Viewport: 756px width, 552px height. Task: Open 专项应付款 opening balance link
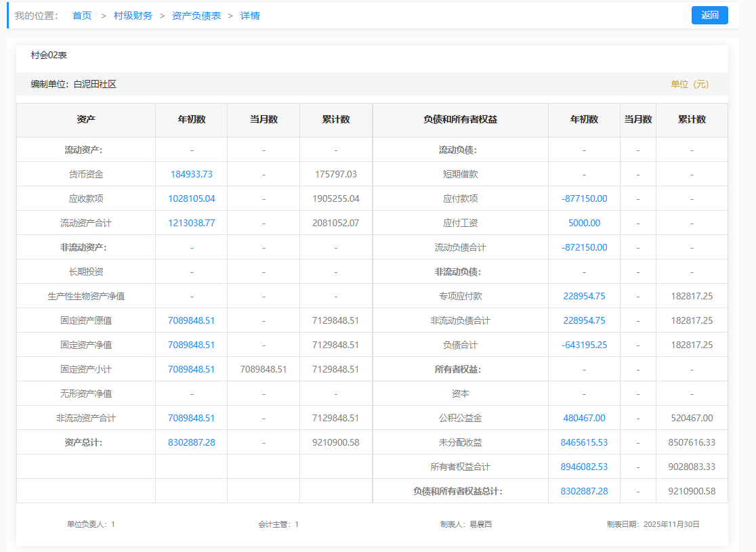click(x=584, y=296)
